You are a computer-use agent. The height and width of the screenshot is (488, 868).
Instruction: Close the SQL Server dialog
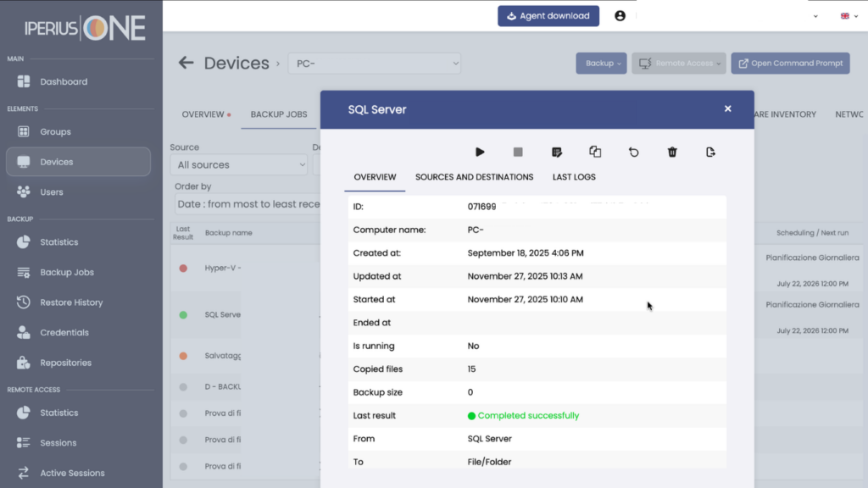coord(728,109)
